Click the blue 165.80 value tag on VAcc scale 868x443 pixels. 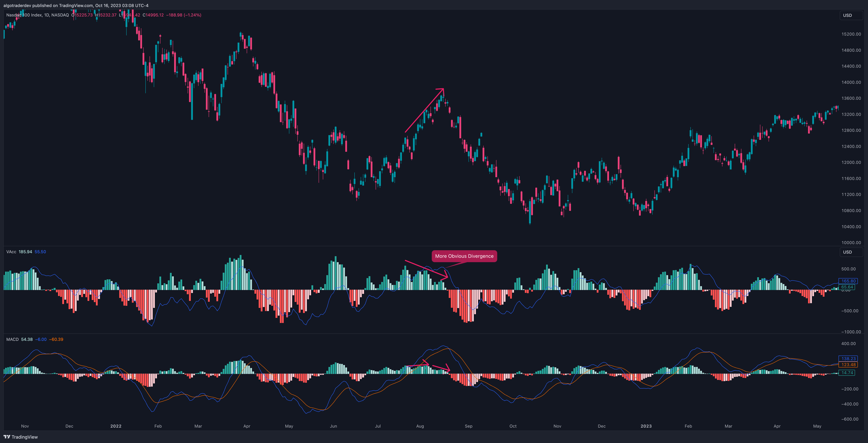(x=848, y=281)
